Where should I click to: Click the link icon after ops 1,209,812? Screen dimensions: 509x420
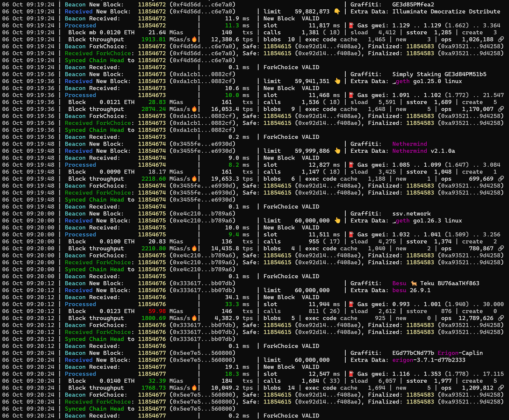point(501,388)
